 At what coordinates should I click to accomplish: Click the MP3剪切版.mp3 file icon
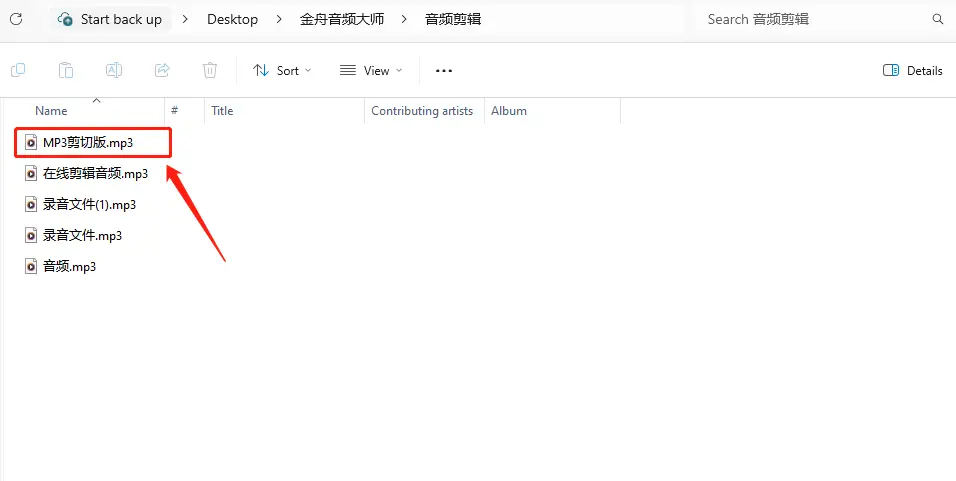(x=31, y=143)
